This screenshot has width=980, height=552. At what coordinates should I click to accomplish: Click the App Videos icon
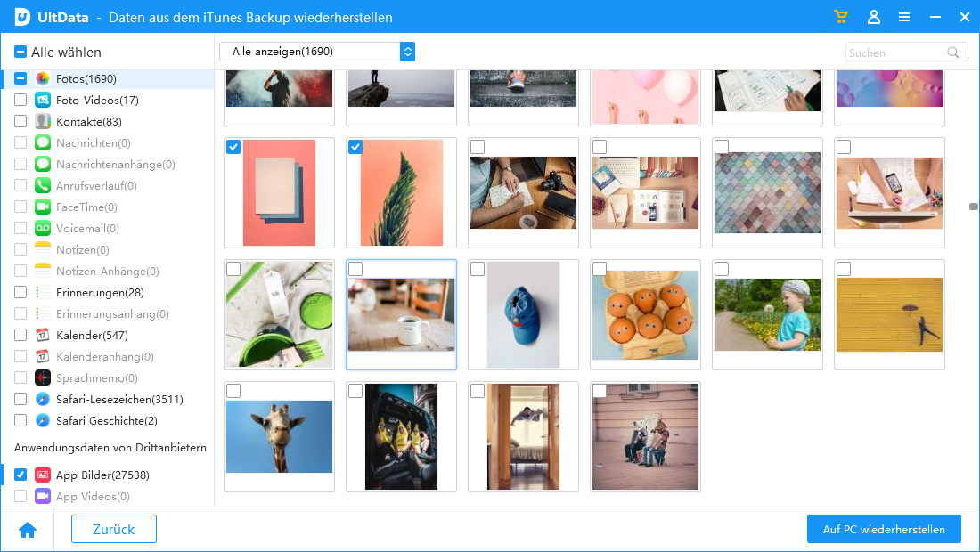coord(43,496)
